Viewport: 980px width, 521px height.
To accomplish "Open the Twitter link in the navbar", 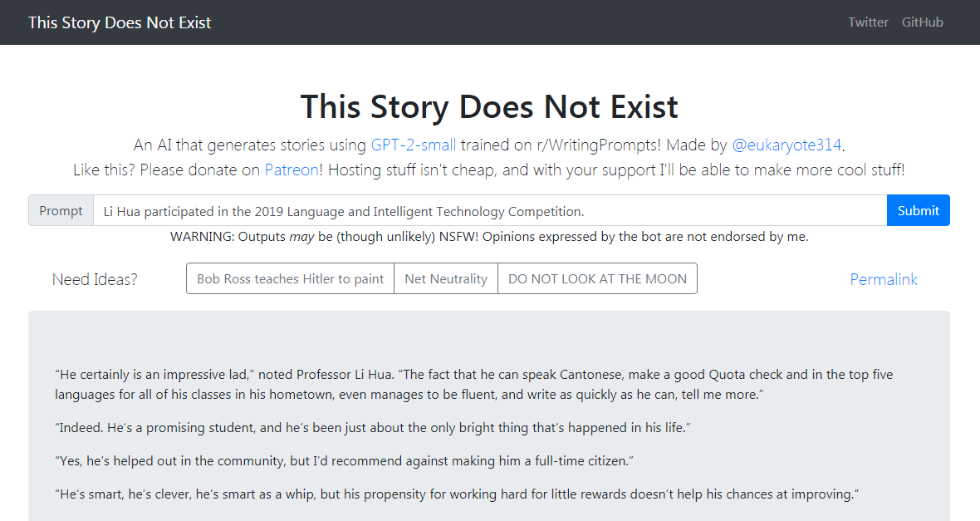I will [x=868, y=22].
